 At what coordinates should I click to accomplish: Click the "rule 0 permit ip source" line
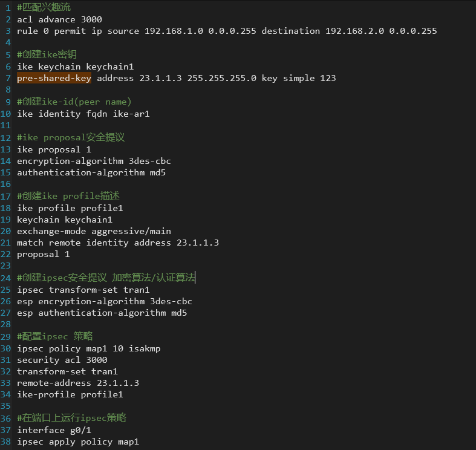tap(227, 31)
